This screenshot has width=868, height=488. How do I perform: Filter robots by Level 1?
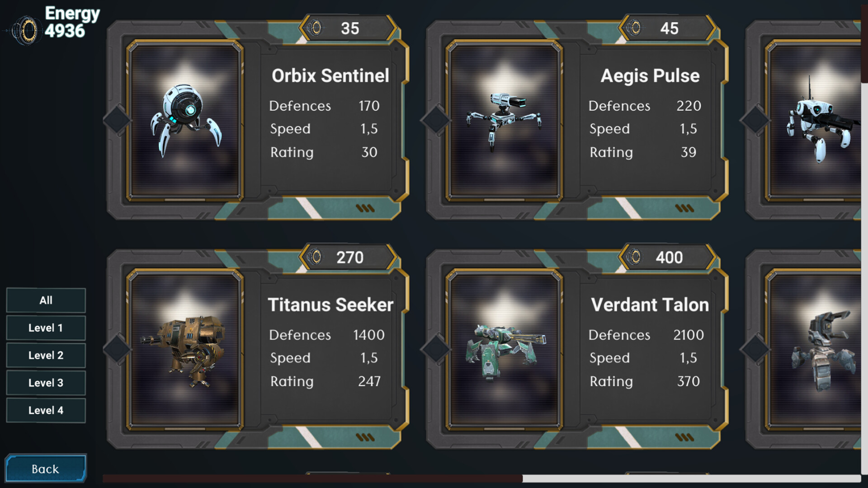click(46, 328)
